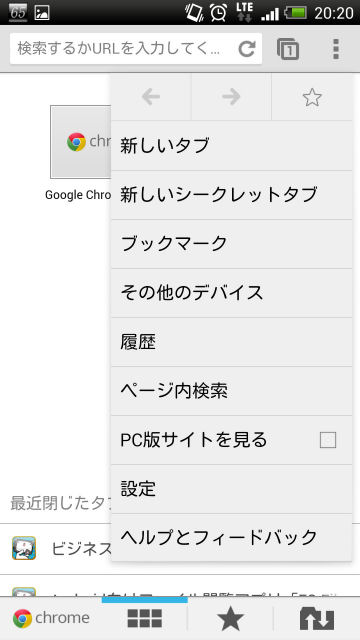Tap the back arrow in menu
Screen dimensions: 360x640
pos(151,97)
